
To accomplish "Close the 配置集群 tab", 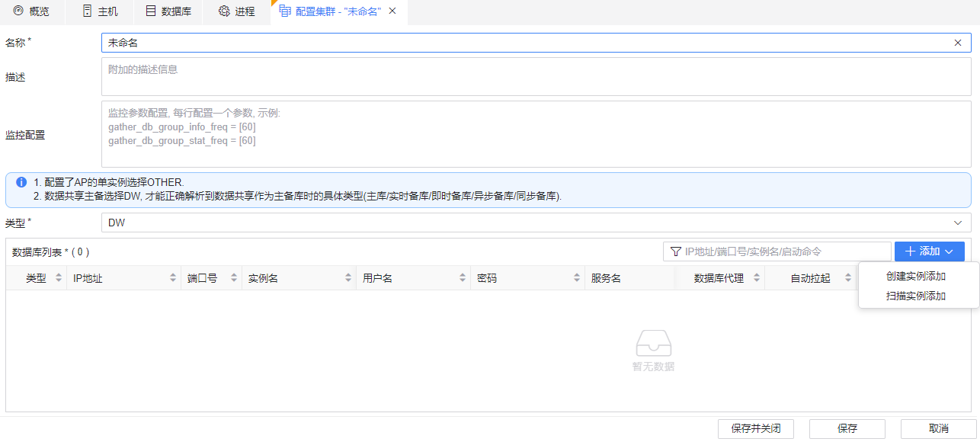I will point(392,11).
